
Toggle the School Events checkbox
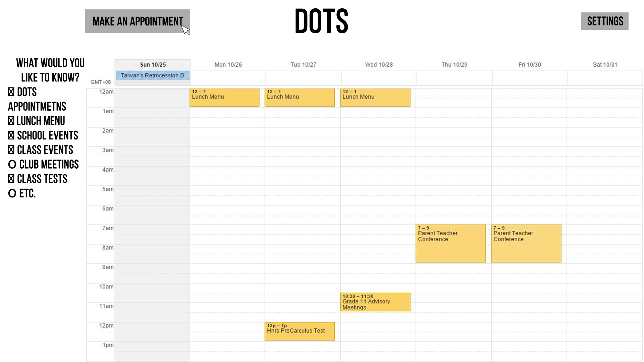click(x=11, y=135)
